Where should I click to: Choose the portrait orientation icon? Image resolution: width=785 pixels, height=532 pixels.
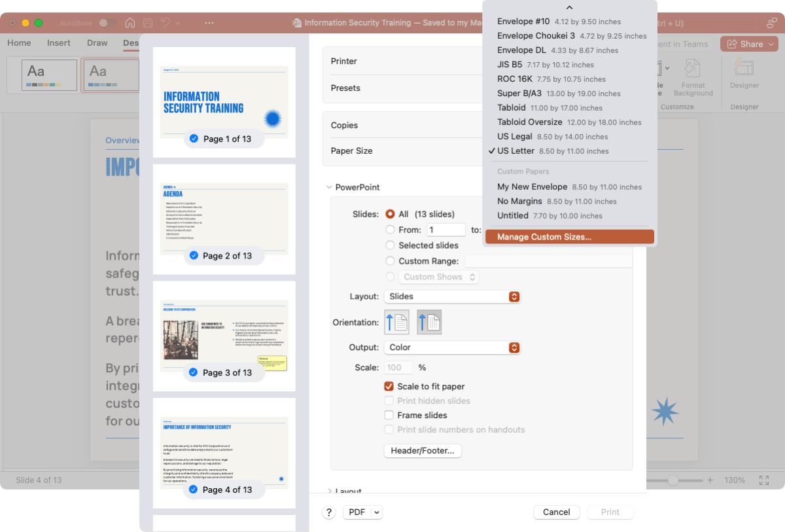pos(396,322)
